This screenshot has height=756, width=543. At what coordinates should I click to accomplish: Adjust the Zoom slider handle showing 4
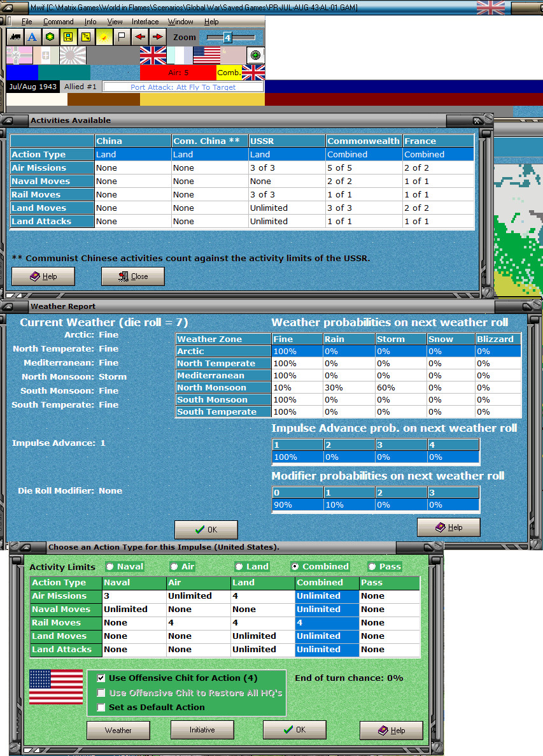227,37
